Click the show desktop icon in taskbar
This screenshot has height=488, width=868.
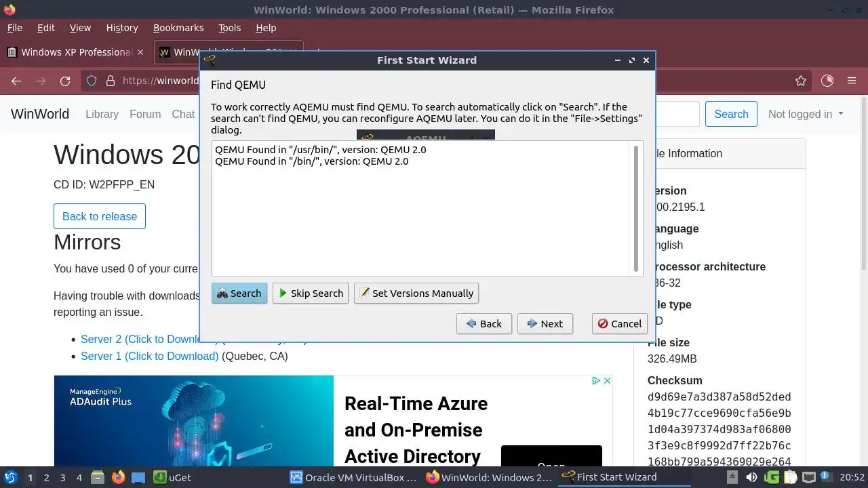pyautogui.click(x=138, y=478)
